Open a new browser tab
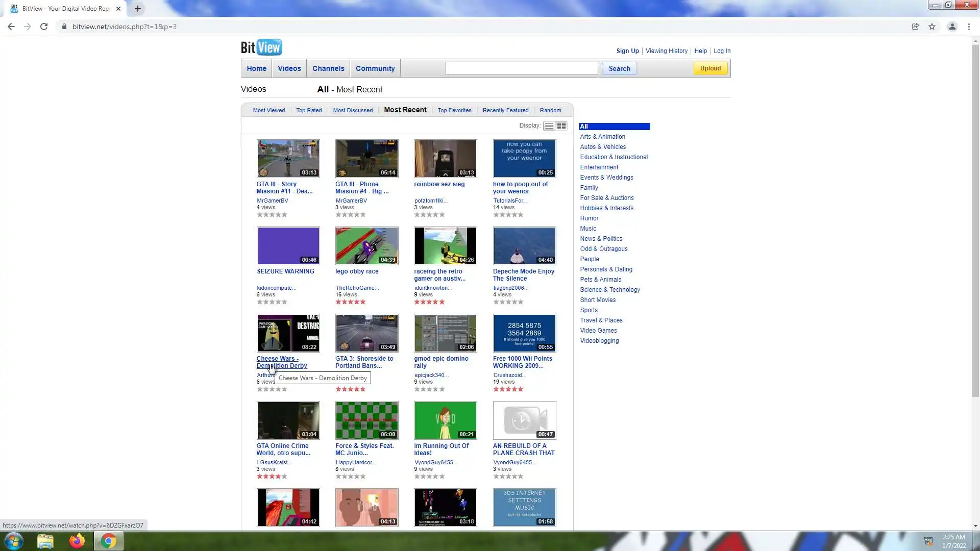This screenshot has width=980, height=551. pyautogui.click(x=138, y=9)
